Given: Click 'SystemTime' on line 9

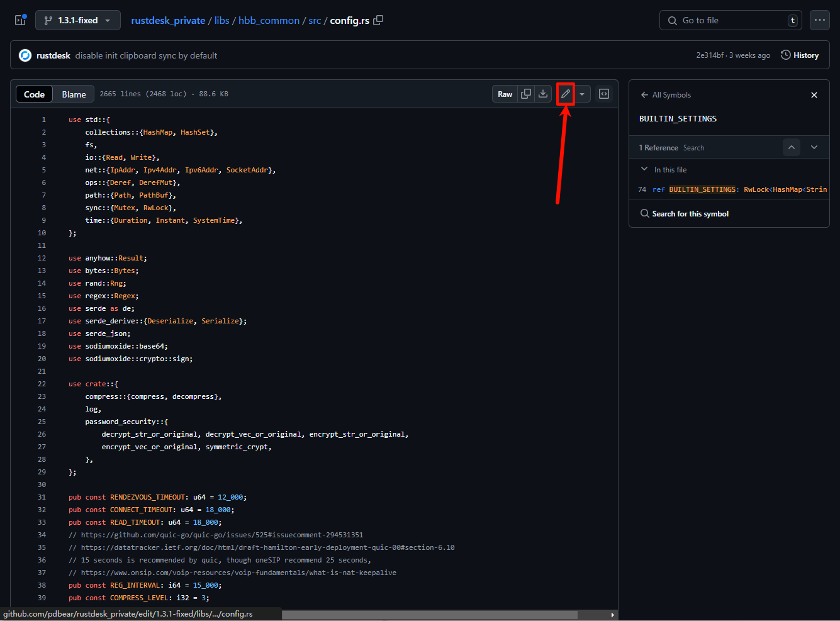Looking at the screenshot, I should click(x=214, y=220).
